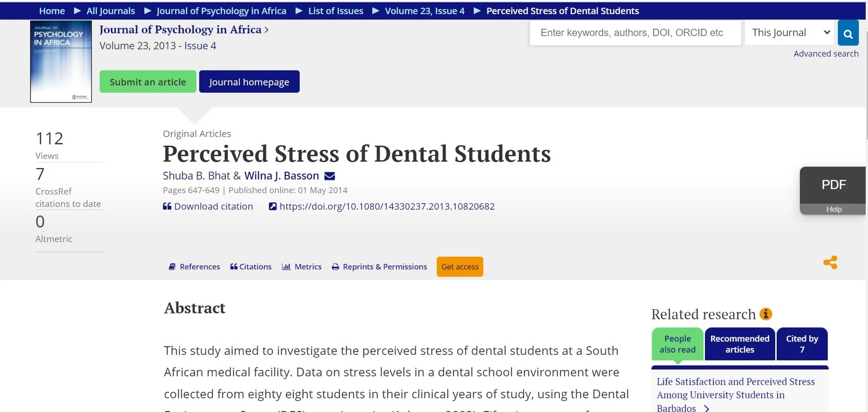Click the orange share icon
This screenshot has width=868, height=412.
click(x=830, y=262)
